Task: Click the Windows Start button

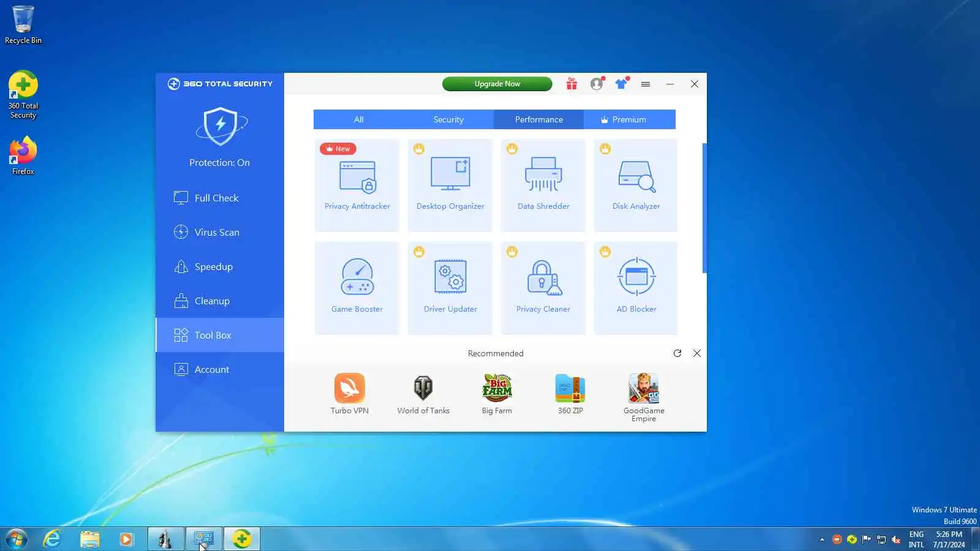Action: [16, 539]
